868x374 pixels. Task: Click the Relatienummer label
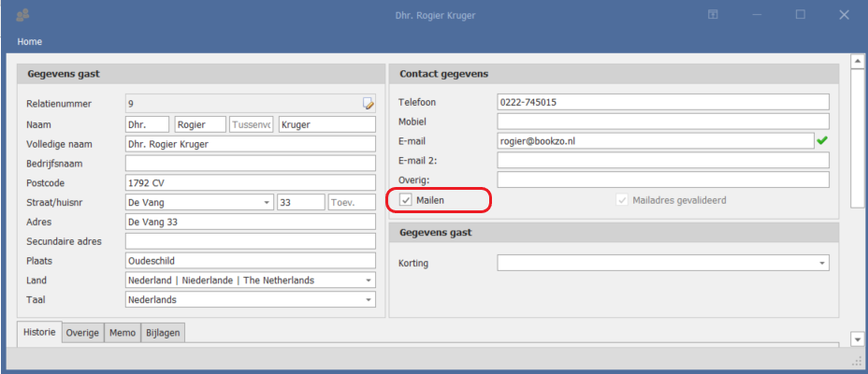(x=59, y=103)
